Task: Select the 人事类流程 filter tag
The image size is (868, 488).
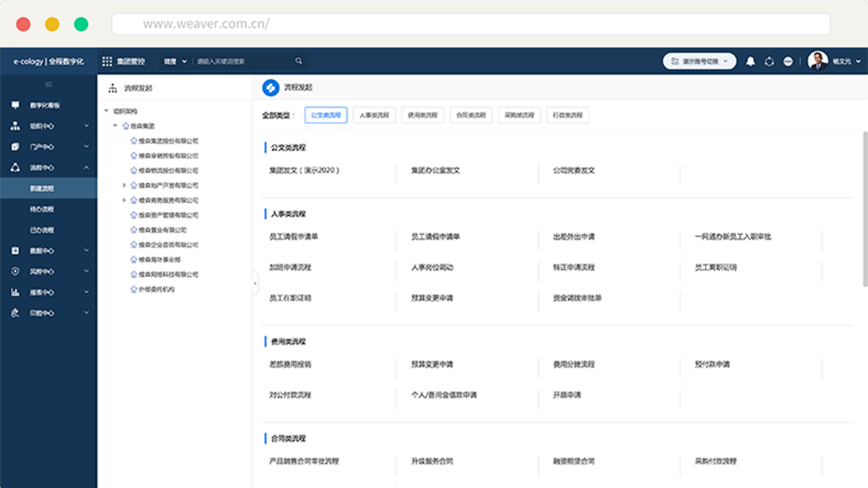Action: coord(374,115)
